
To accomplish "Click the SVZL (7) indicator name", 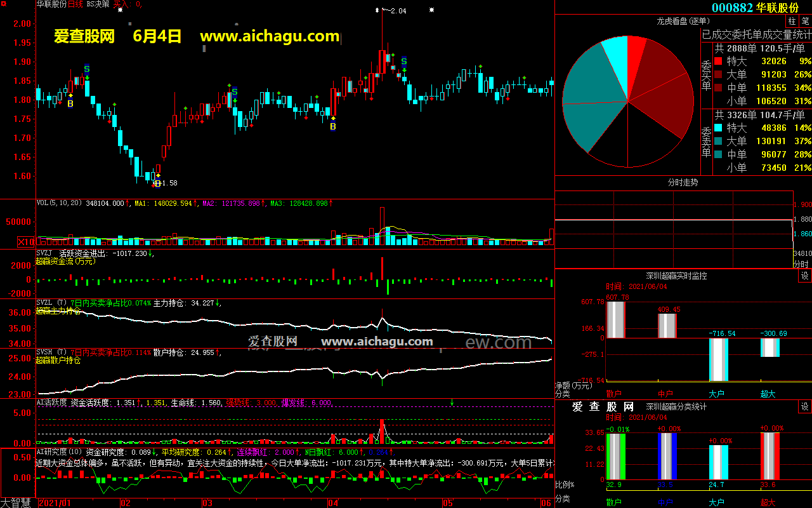I will coord(51,303).
